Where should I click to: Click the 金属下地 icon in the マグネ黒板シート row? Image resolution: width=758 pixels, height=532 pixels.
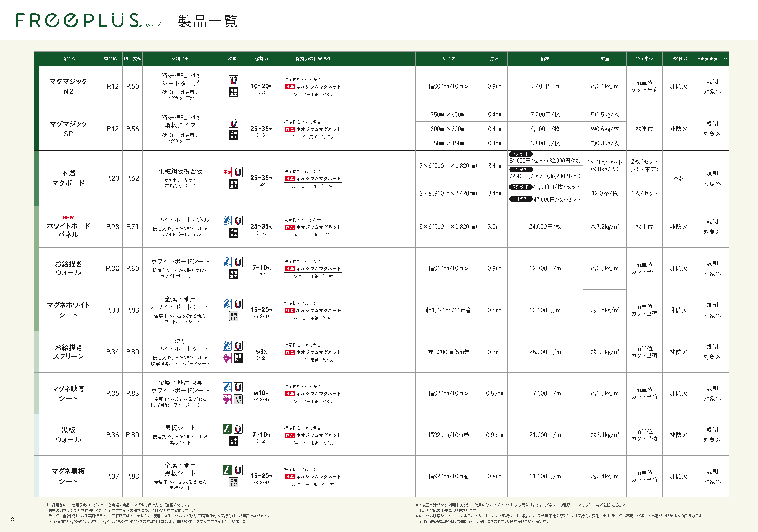point(233,482)
